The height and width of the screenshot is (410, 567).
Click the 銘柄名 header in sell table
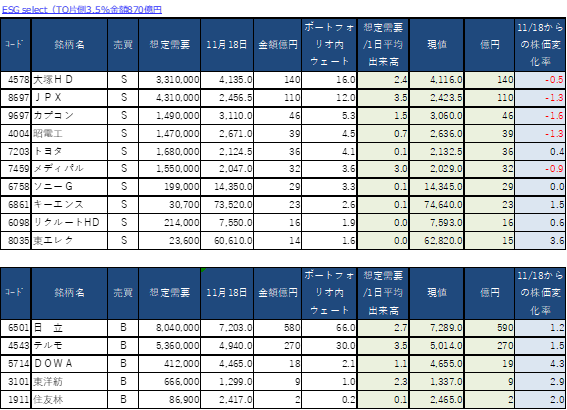coord(69,45)
